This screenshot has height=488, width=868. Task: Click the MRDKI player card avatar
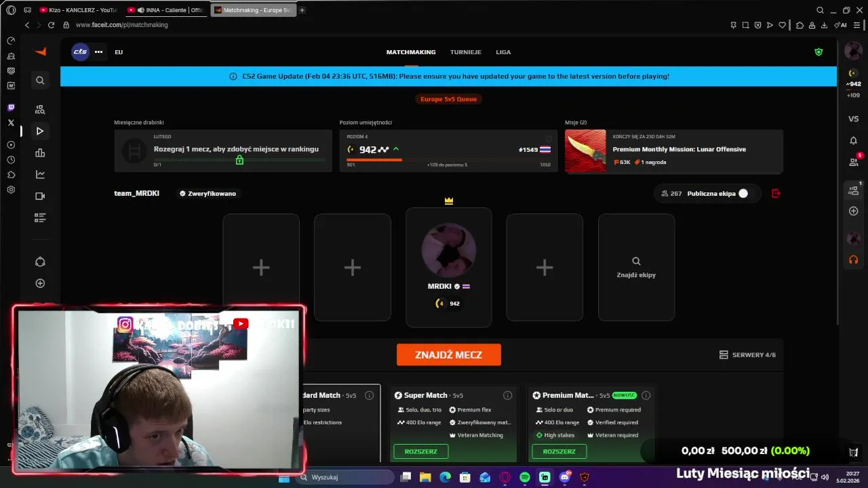449,249
